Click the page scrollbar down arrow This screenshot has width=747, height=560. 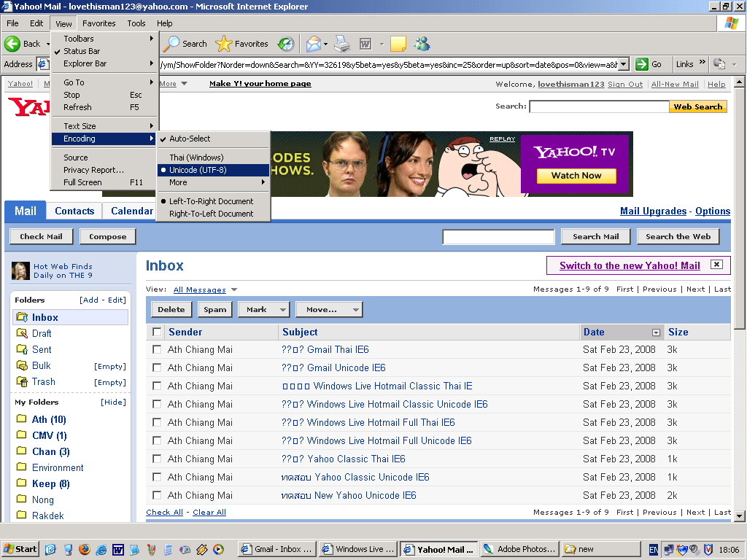pos(739,516)
